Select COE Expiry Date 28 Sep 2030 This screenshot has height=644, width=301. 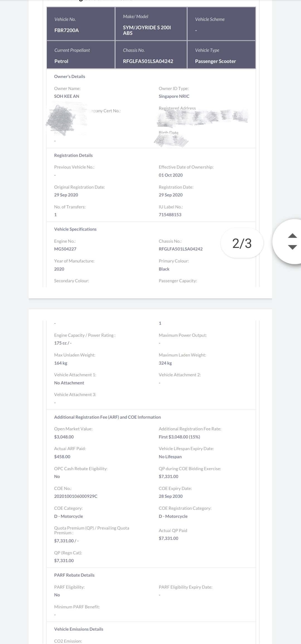(171, 496)
